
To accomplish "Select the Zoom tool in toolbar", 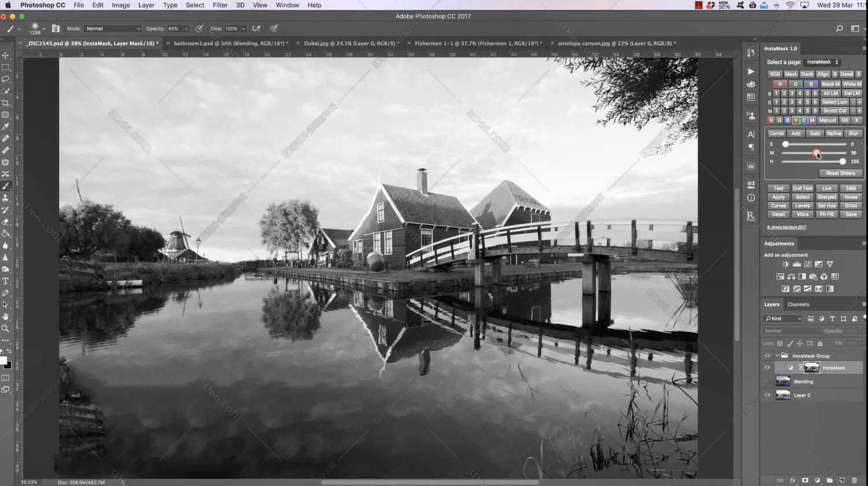I will 6,329.
